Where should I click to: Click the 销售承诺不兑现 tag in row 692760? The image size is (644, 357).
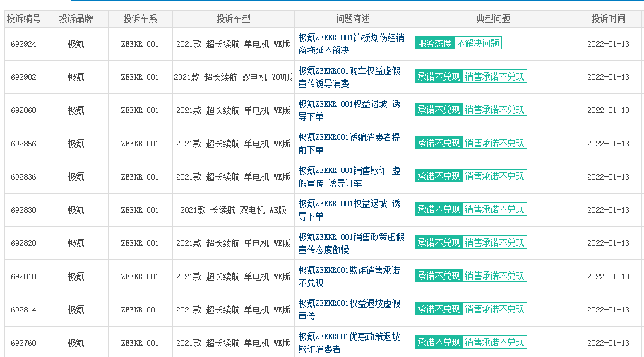tap(495, 342)
